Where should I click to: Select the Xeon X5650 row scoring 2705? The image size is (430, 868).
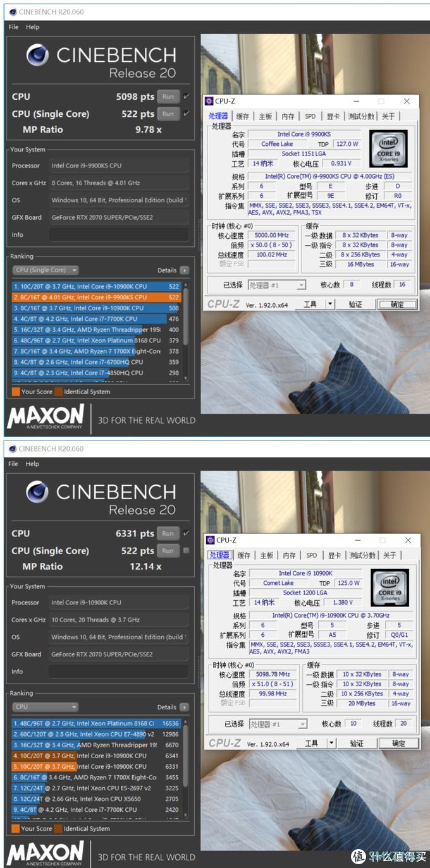[x=96, y=799]
